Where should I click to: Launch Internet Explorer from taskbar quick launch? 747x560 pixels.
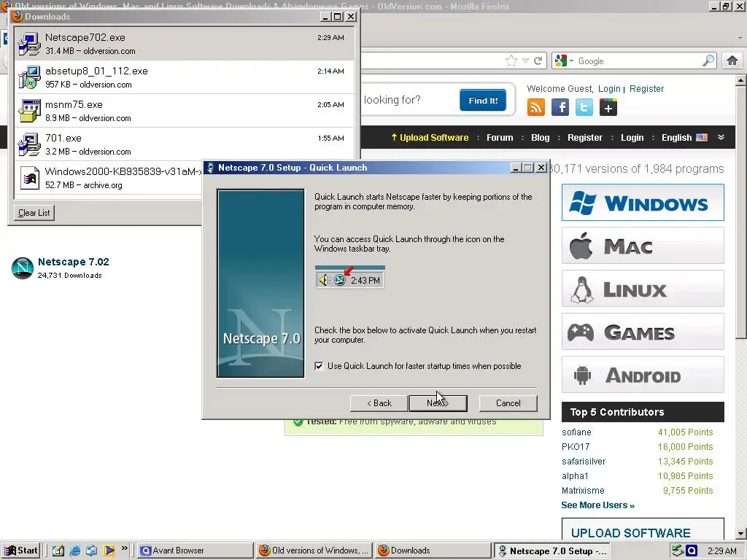click(75, 551)
